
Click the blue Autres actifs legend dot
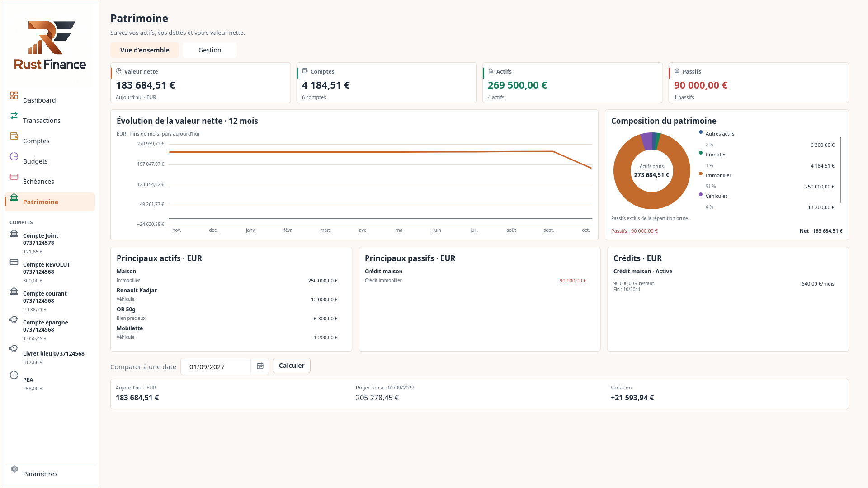[x=701, y=132]
